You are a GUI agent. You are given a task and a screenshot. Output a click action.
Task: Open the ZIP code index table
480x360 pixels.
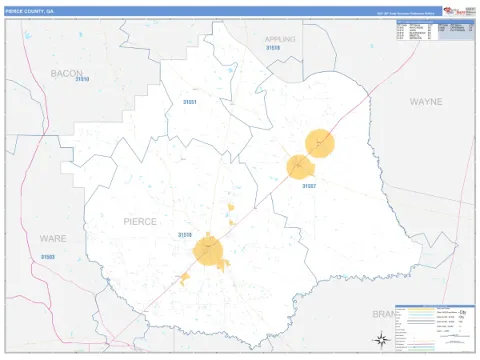tap(435, 31)
